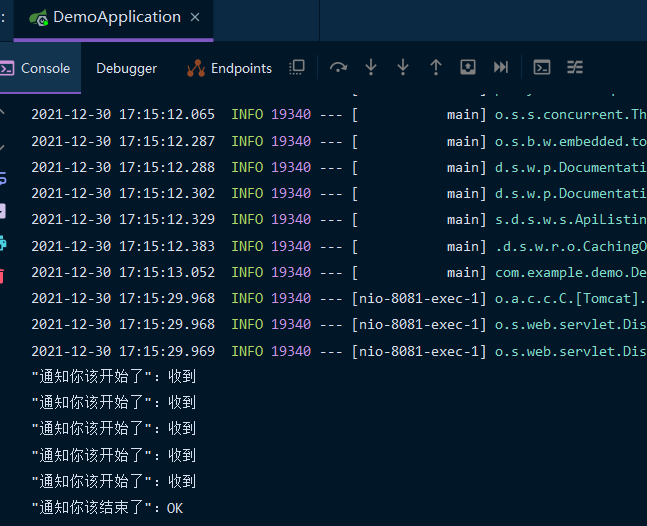Open the Evaluate Expression icon
The width and height of the screenshot is (647, 526).
pos(542,67)
